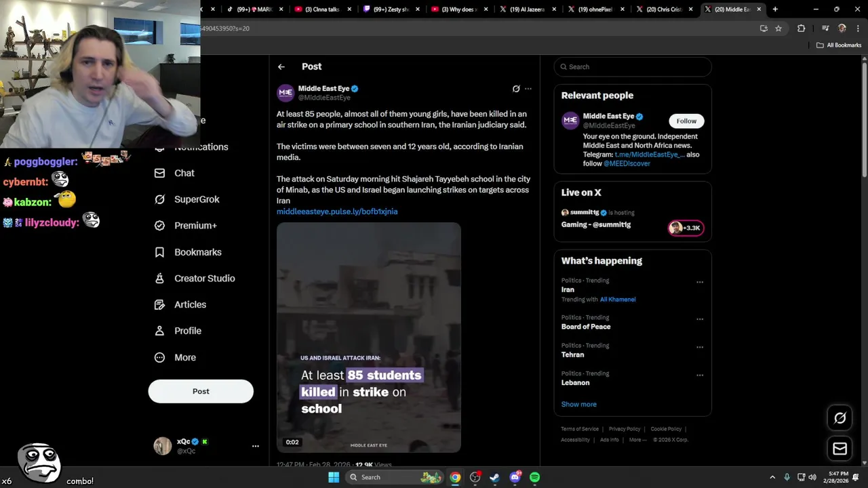Bookmark this page with the star icon
Screen dimensions: 868x488
point(778,28)
